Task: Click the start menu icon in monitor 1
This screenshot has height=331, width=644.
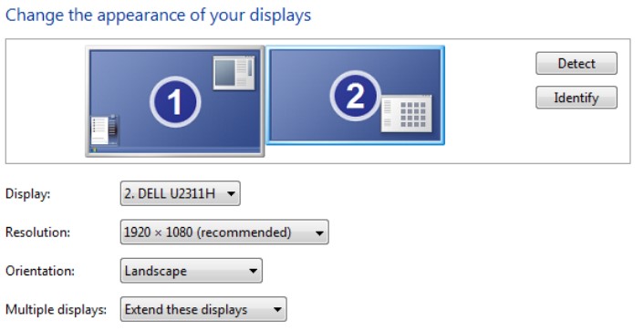Action: coord(105,130)
